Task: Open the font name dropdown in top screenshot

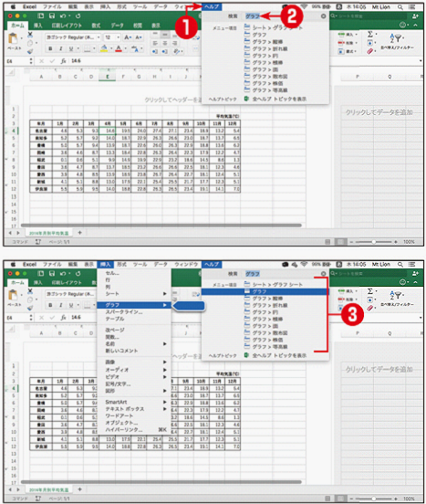Action: point(99,37)
